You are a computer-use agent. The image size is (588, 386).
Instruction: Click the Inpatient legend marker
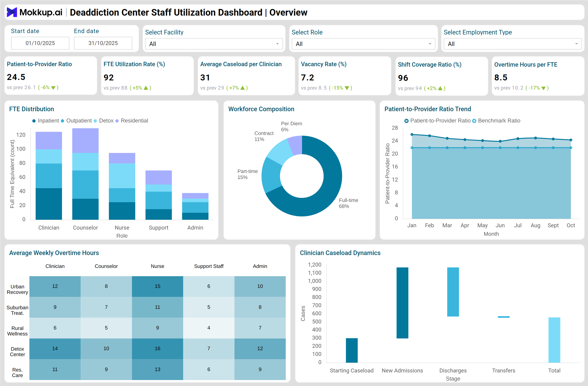click(x=34, y=121)
